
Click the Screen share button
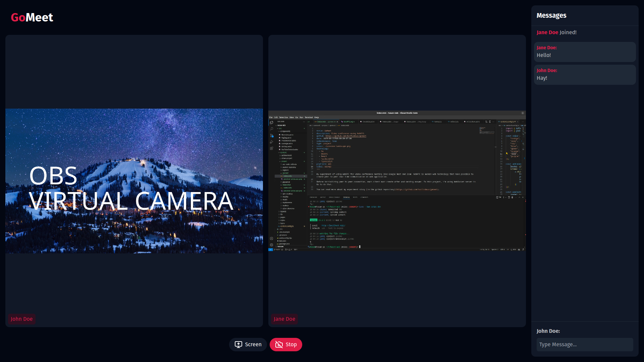(x=248, y=345)
